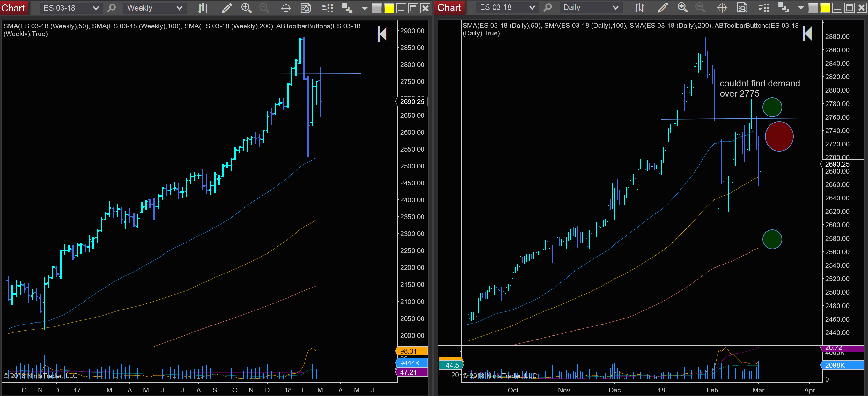The height and width of the screenshot is (396, 868).
Task: Click zoom out icon on Weekly chart
Action: [264, 8]
